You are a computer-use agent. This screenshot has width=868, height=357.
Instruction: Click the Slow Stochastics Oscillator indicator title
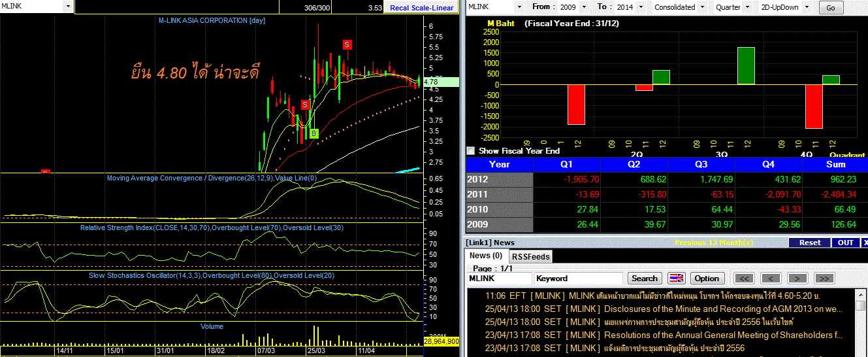click(x=212, y=275)
